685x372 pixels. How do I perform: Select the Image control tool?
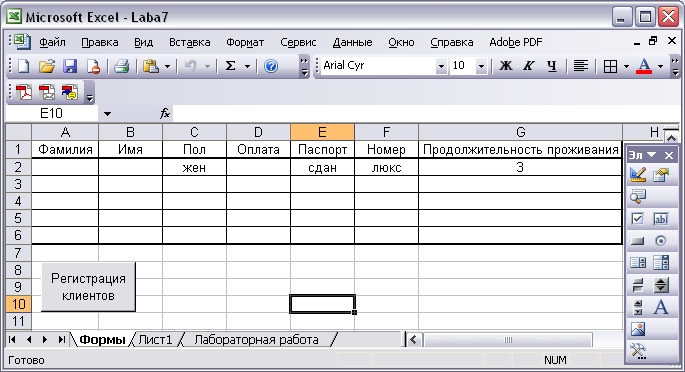pyautogui.click(x=638, y=329)
